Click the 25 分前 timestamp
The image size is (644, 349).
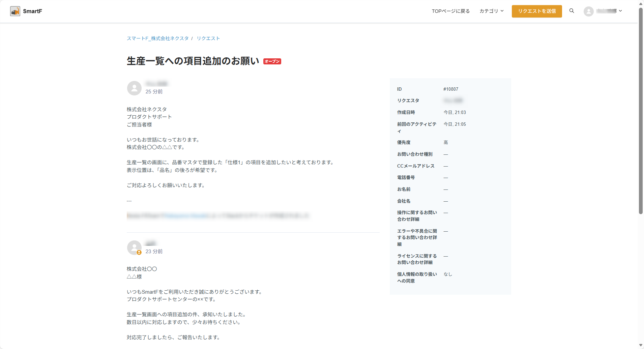tap(154, 92)
